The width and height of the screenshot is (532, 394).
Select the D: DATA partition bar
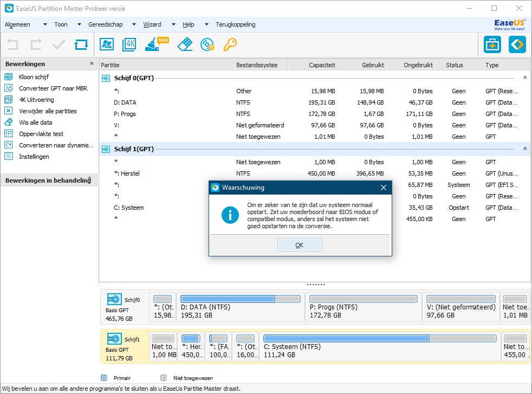tap(240, 307)
